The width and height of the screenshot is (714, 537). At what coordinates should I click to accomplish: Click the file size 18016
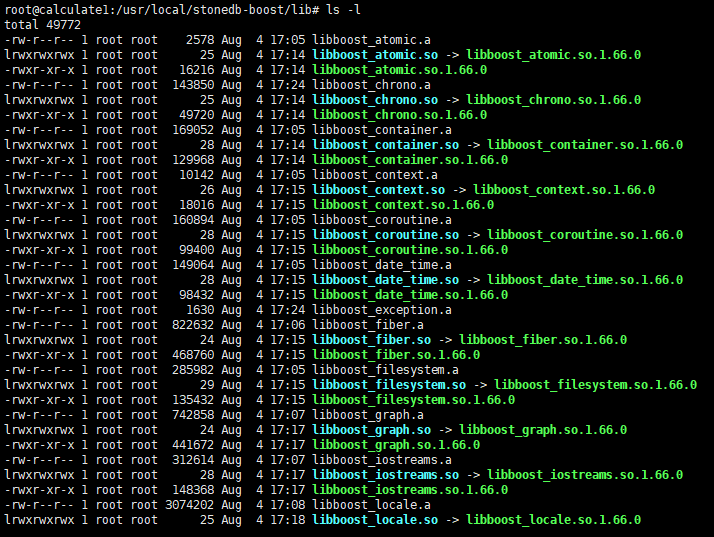coord(196,205)
